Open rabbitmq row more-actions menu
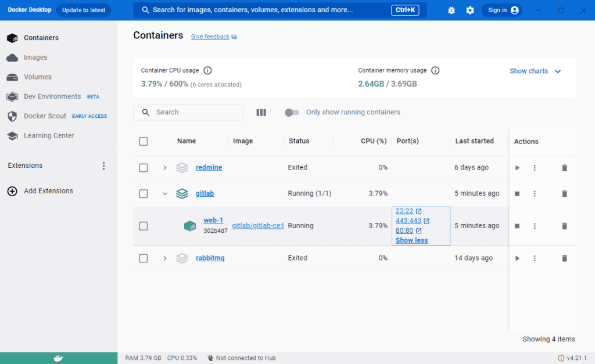 pyautogui.click(x=535, y=258)
